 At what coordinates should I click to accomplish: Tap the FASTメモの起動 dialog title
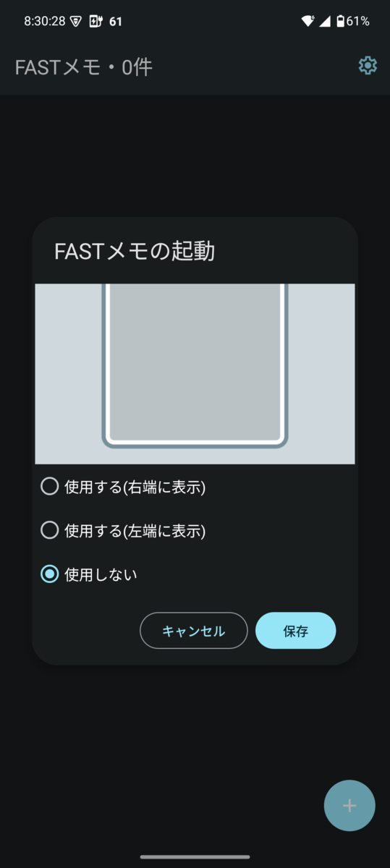pyautogui.click(x=135, y=251)
